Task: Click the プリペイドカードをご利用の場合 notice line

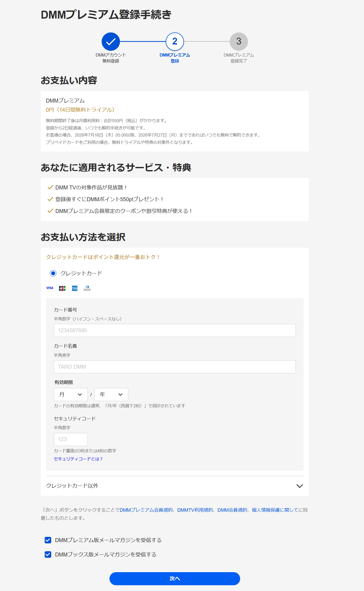Action: 119,142
